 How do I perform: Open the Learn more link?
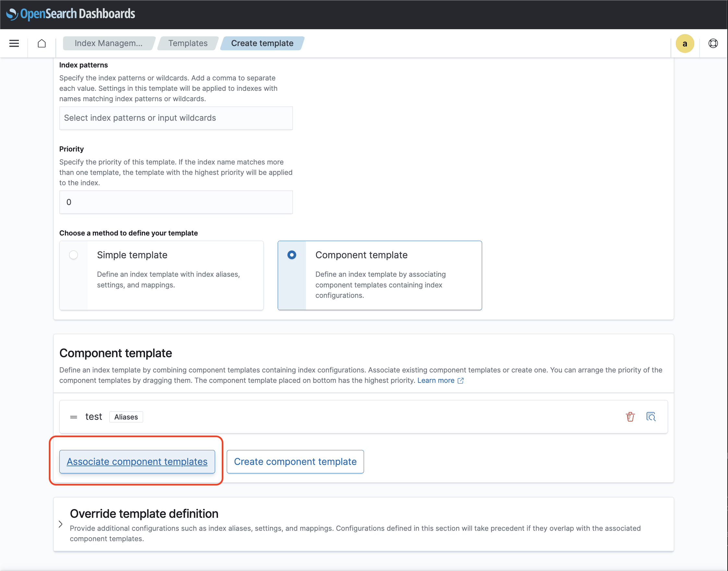pos(437,380)
